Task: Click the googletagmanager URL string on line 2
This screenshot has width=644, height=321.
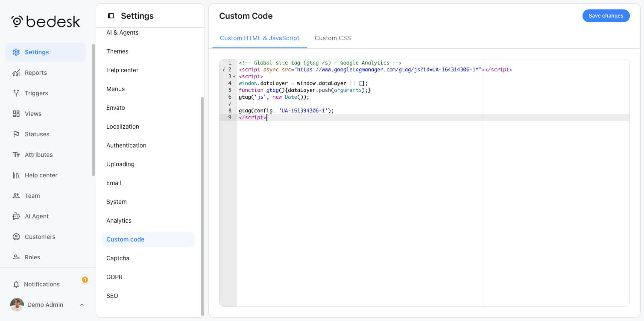Action: point(389,70)
